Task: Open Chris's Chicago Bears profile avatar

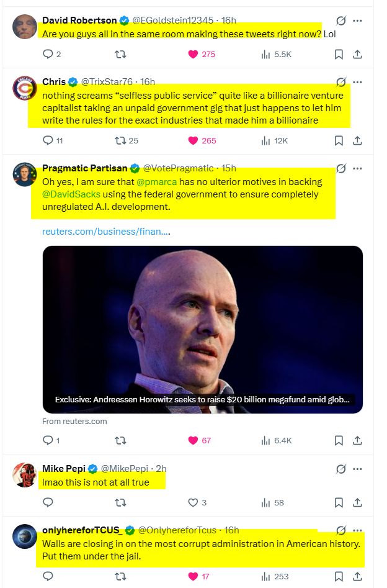Action: 24,88
